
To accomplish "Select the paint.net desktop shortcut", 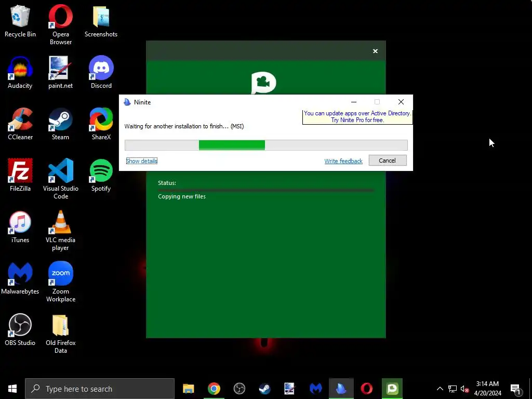I will (x=60, y=72).
